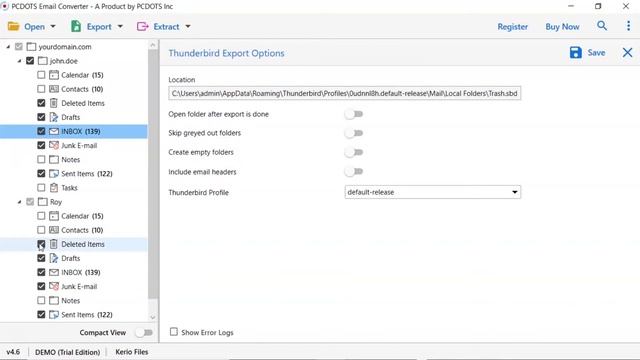
Task: Open the Export menu dropdown arrow
Action: pyautogui.click(x=120, y=27)
